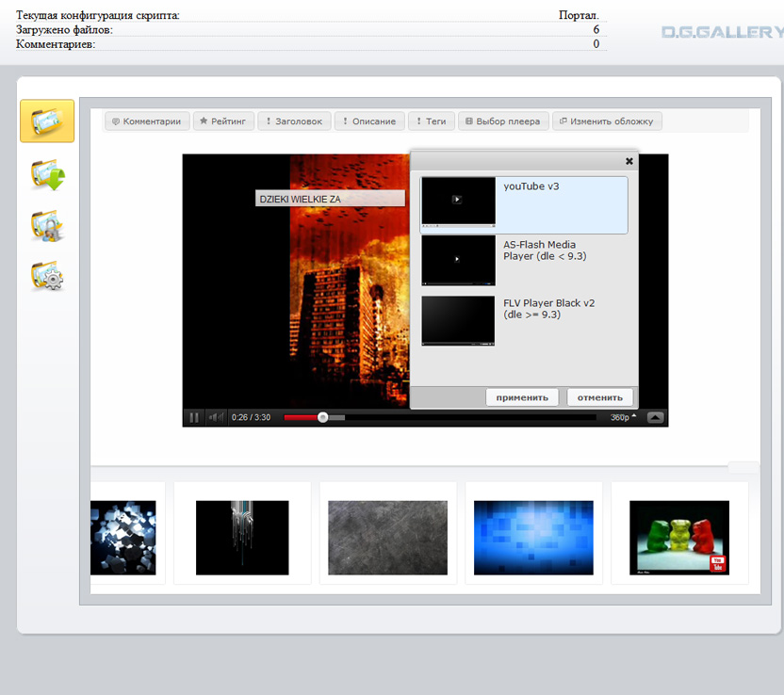Open the Выбор плеера tab
The image size is (784, 695).
pos(503,121)
